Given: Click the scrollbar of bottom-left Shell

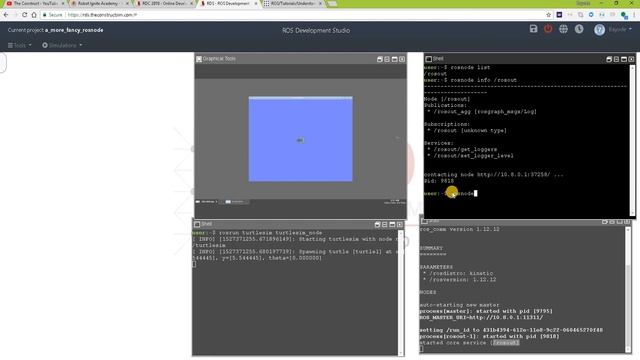Looking at the screenshot, I should (400, 293).
